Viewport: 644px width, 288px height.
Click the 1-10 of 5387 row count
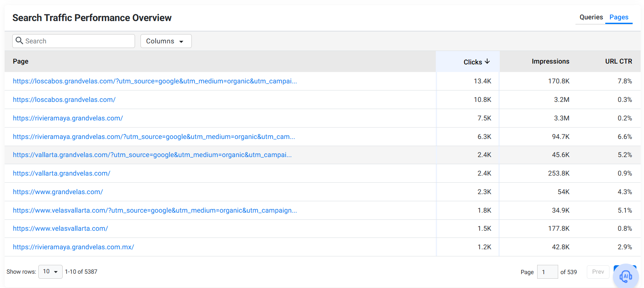(81, 272)
